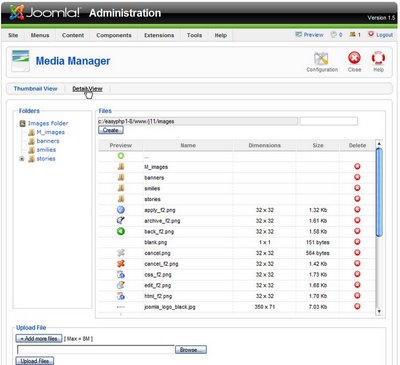This screenshot has width=400, height=365.
Task: Delete the smilies folder row
Action: pos(357,188)
